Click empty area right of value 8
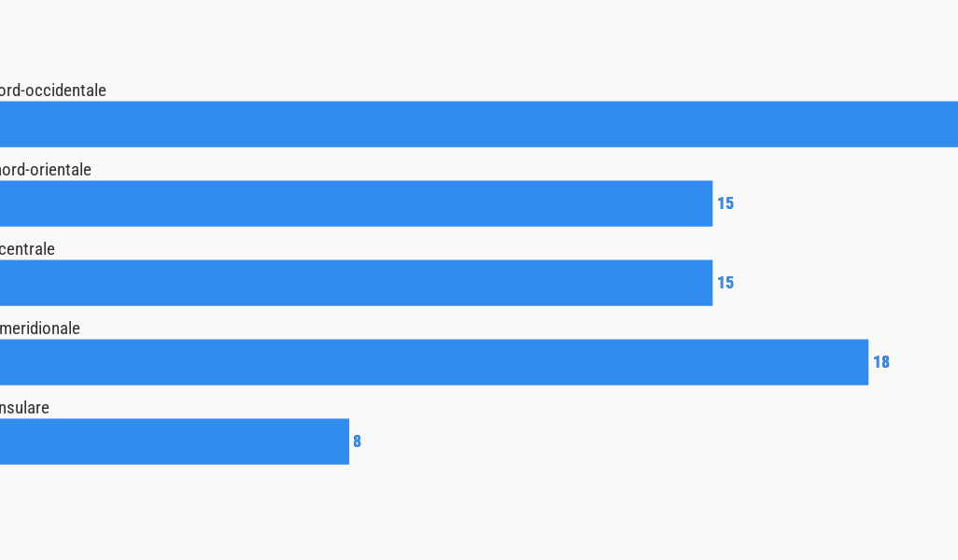The image size is (958, 560). tap(607, 441)
